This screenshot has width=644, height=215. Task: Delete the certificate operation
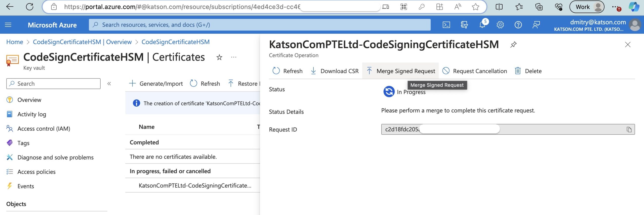[x=528, y=71]
